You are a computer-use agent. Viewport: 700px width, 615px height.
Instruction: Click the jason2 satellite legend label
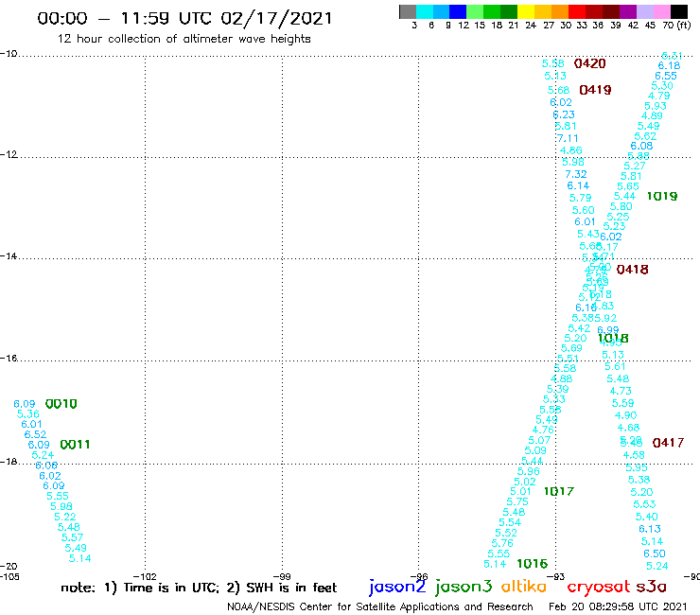point(397,587)
